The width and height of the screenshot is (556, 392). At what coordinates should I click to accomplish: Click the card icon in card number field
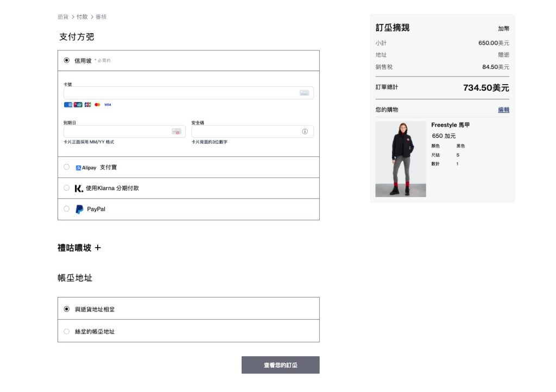[x=304, y=93]
